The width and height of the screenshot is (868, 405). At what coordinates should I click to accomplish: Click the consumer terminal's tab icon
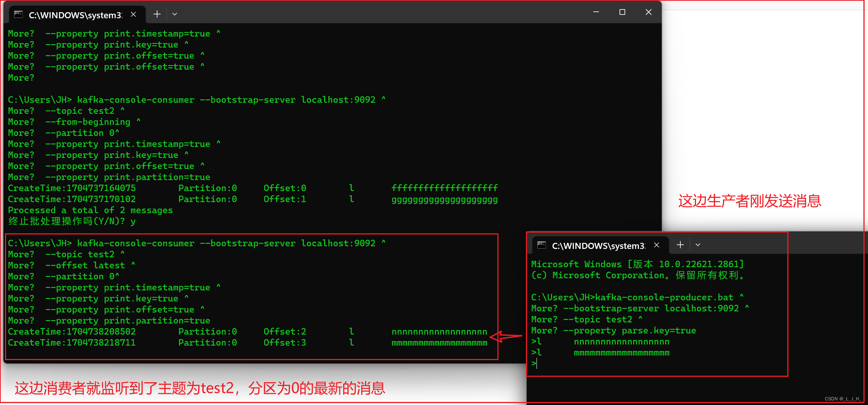pyautogui.click(x=18, y=14)
